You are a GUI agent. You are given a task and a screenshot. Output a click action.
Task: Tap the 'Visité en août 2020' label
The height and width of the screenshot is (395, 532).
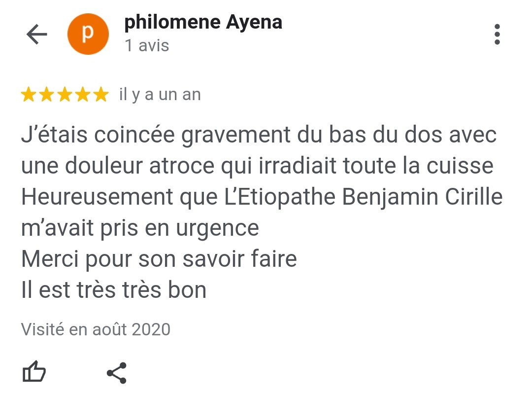pos(96,329)
